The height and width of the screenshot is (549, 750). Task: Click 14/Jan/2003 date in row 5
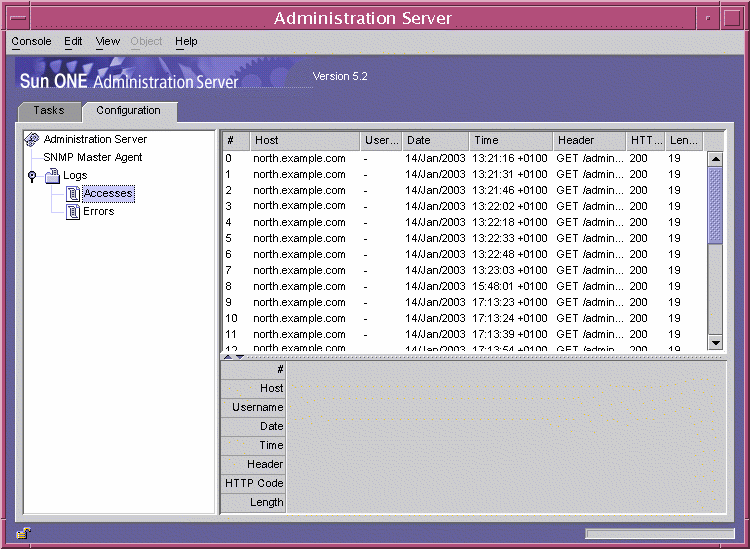click(435, 238)
